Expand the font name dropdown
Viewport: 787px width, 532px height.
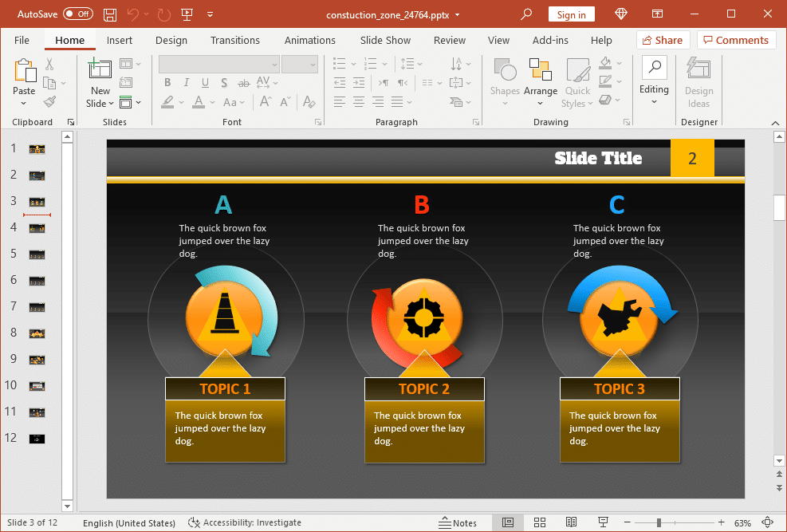pos(274,65)
